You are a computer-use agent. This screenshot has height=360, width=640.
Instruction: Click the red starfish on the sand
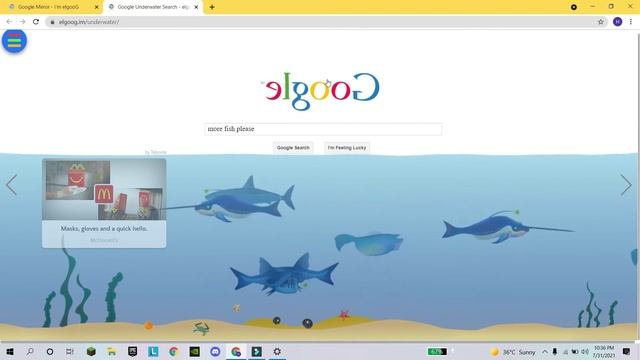pos(344,314)
